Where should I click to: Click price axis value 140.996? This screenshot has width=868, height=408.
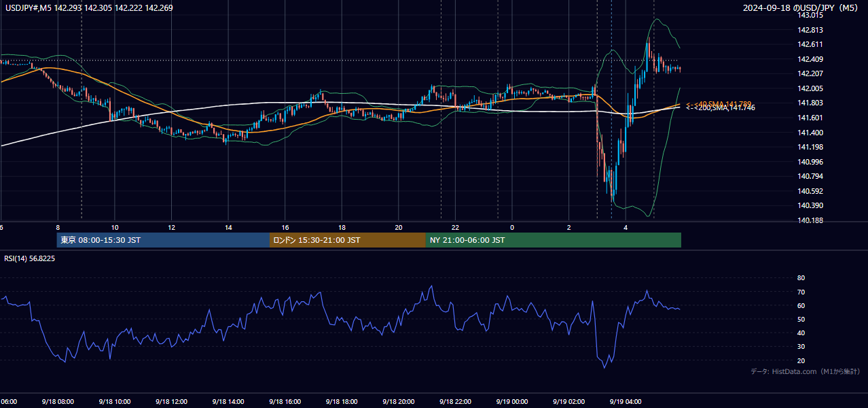coord(810,162)
